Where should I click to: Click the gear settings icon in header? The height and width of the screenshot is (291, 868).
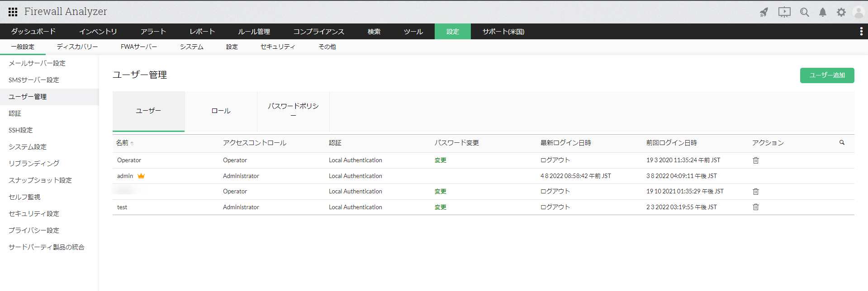[x=841, y=12]
